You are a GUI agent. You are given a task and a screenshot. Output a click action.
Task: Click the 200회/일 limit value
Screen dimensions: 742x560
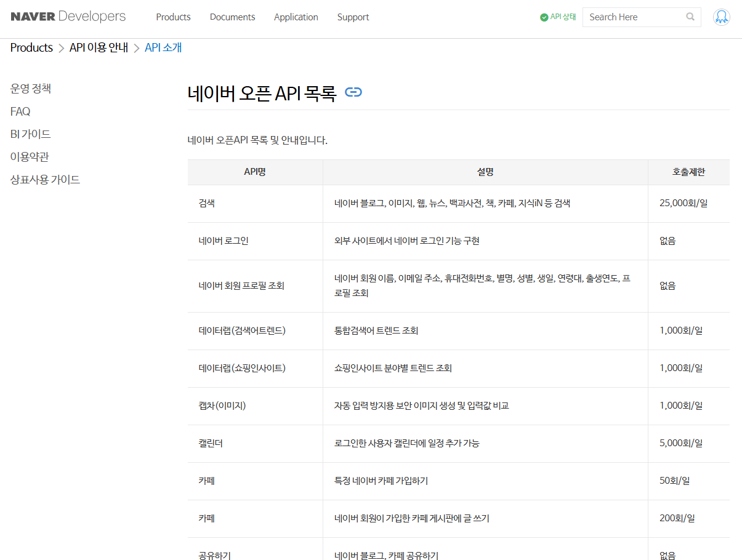pyautogui.click(x=677, y=518)
